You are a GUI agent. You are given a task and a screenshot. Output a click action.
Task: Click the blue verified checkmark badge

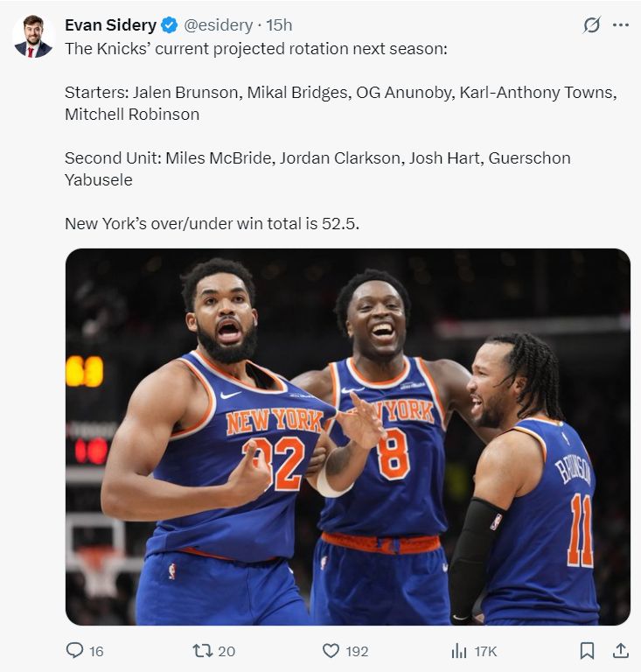169,25
